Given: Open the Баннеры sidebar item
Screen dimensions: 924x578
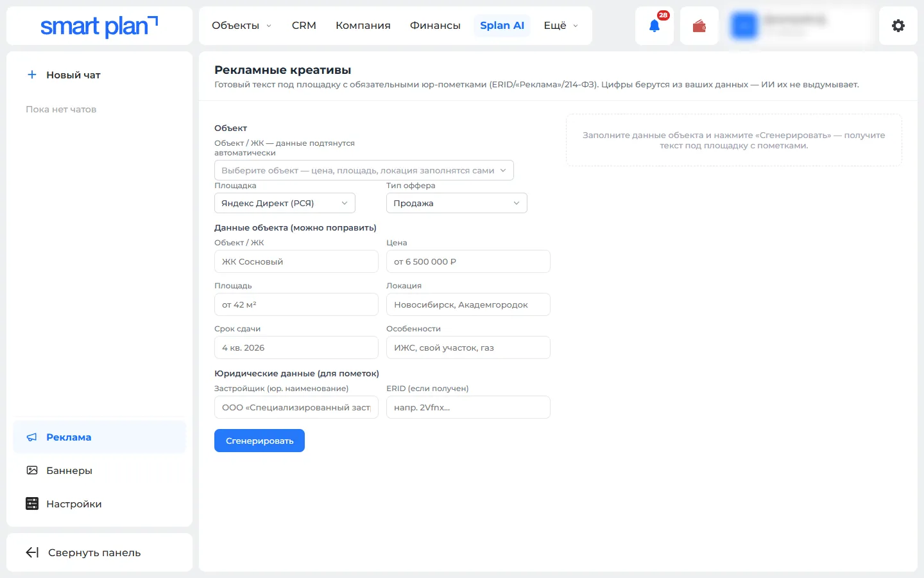Looking at the screenshot, I should point(99,471).
